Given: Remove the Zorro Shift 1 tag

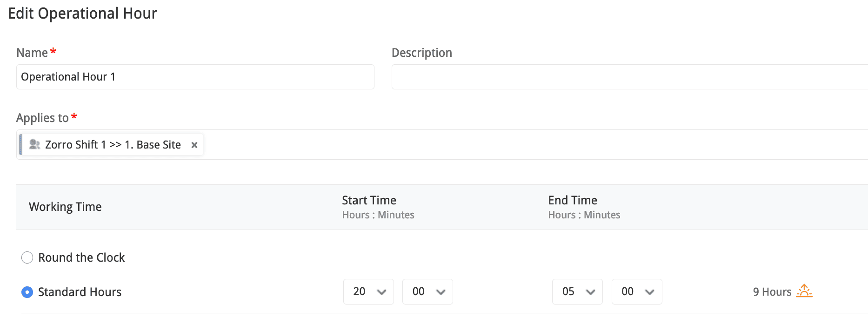Looking at the screenshot, I should (x=194, y=145).
